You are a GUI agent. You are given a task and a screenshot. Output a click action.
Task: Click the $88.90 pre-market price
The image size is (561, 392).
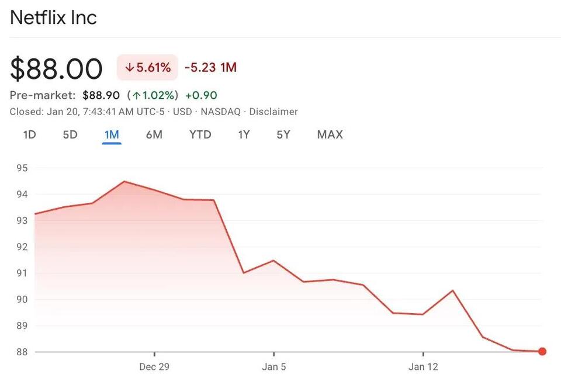pos(101,95)
